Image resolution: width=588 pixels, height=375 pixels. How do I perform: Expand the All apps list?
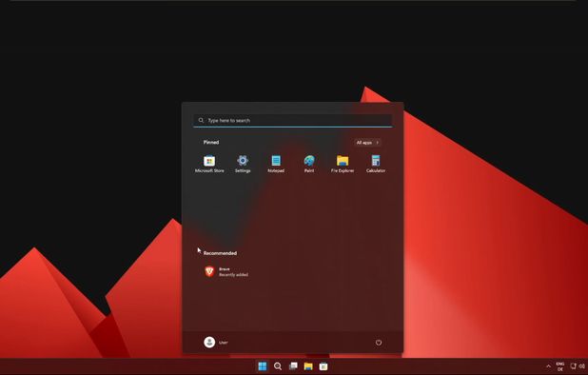point(367,143)
